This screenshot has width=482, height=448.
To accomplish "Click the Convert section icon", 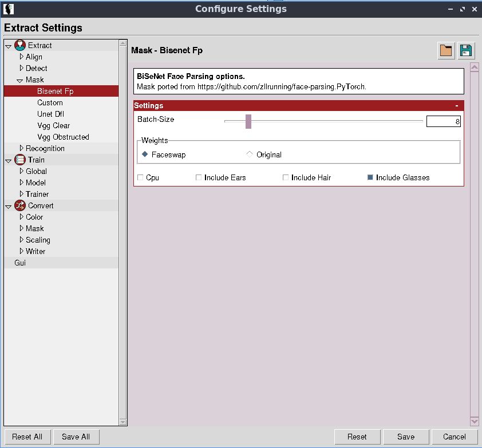I will click(20, 205).
